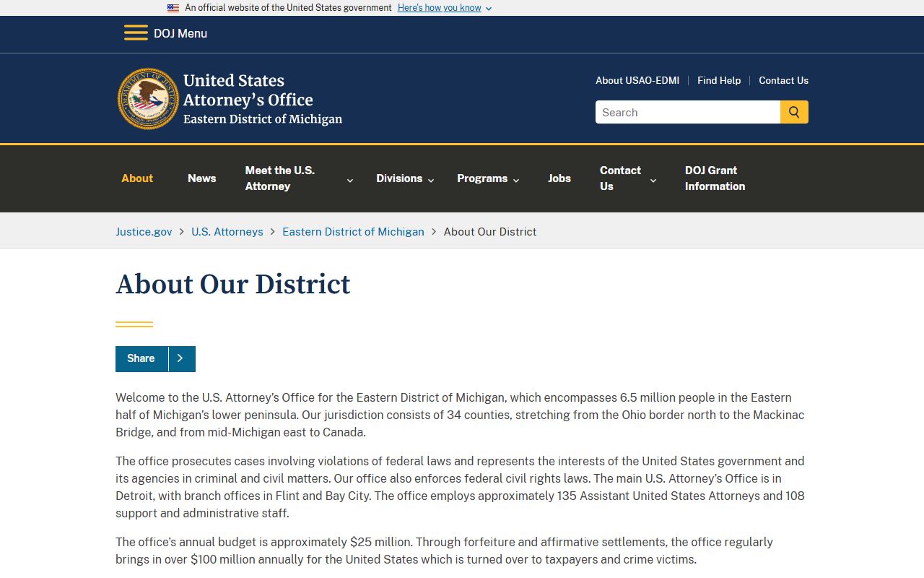Click the Justice.gov breadcrumb link
924x578 pixels.
pyautogui.click(x=144, y=232)
